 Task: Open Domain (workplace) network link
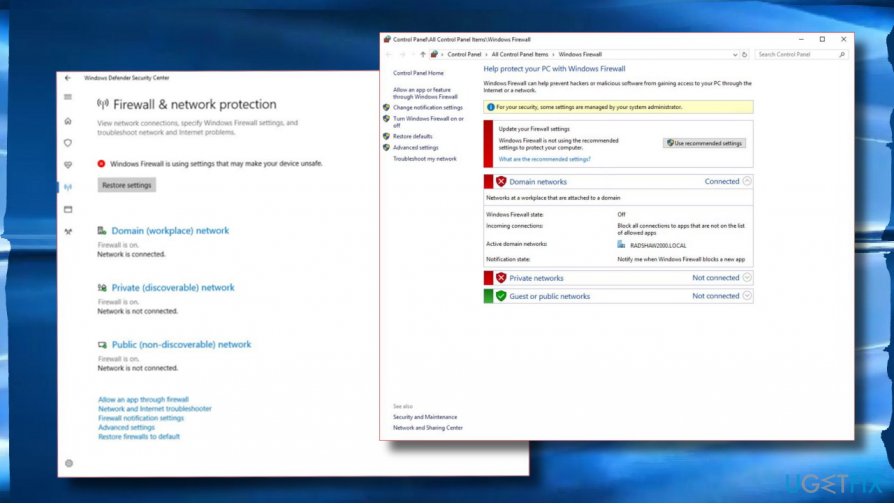[x=170, y=230]
